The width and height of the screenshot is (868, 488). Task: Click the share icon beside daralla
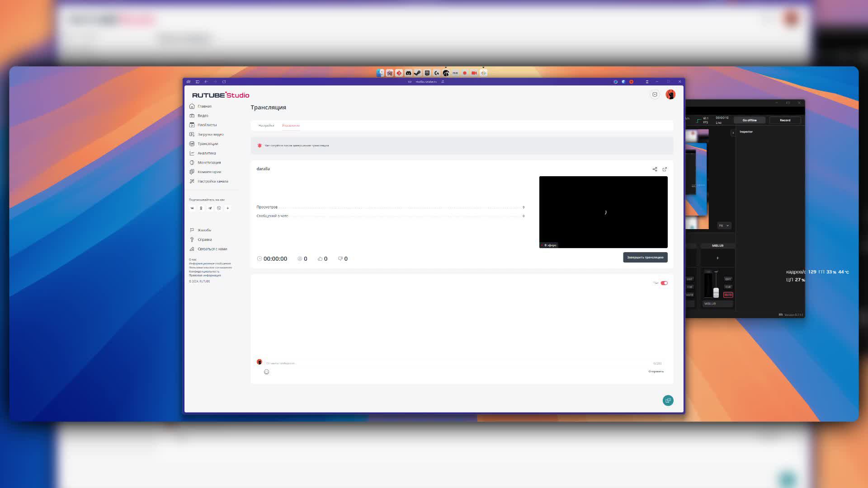(655, 169)
